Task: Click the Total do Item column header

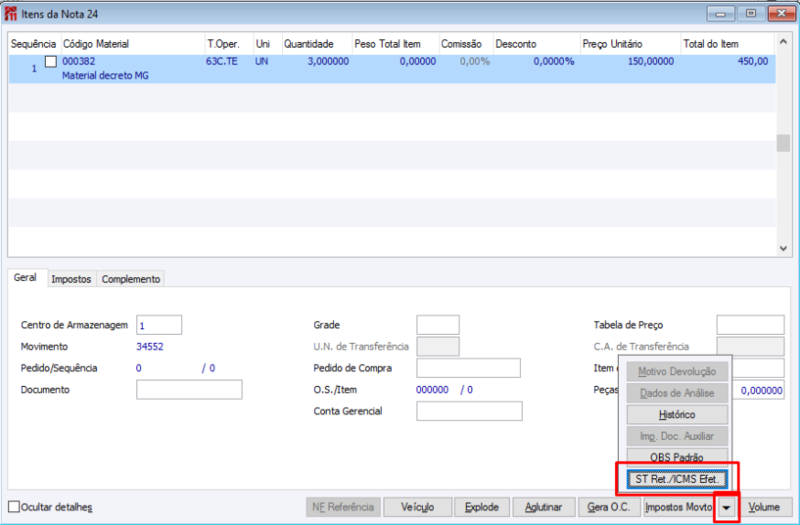Action: [727, 44]
